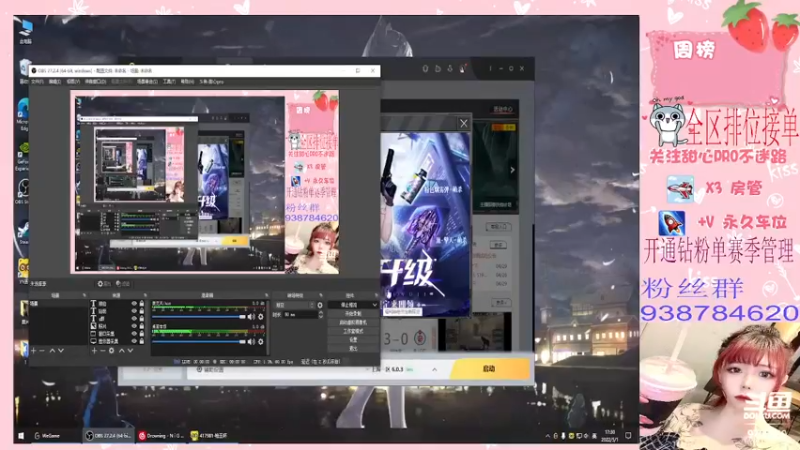Screen dimensions: 800x450
Task: Hide the 显示器采集 display capture source
Action: point(134,341)
